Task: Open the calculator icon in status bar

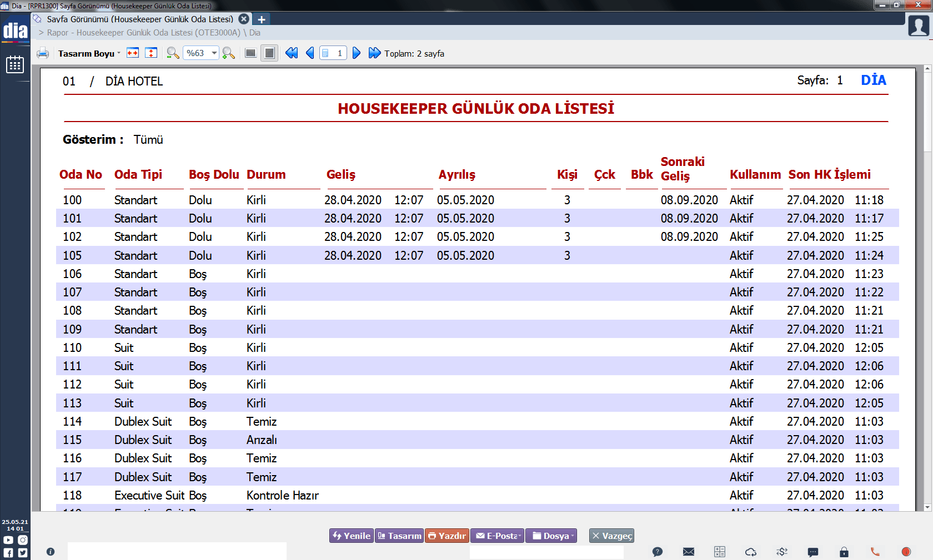Action: tap(720, 552)
